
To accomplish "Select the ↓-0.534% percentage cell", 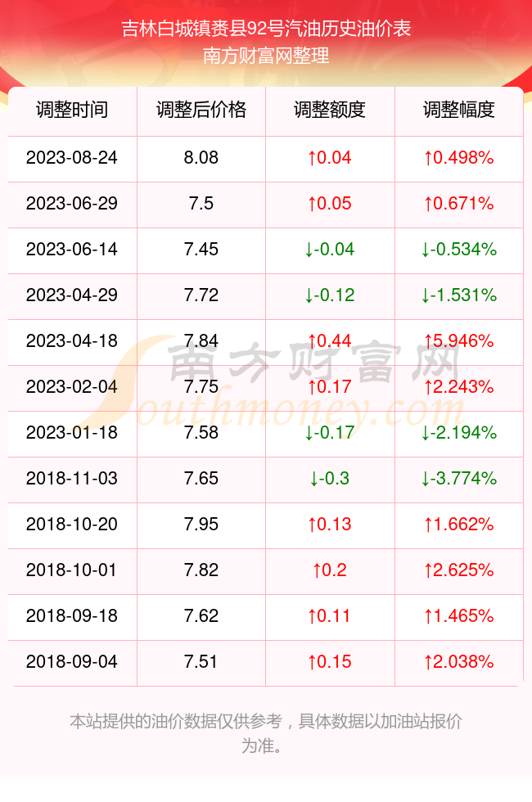I will pos(459,250).
